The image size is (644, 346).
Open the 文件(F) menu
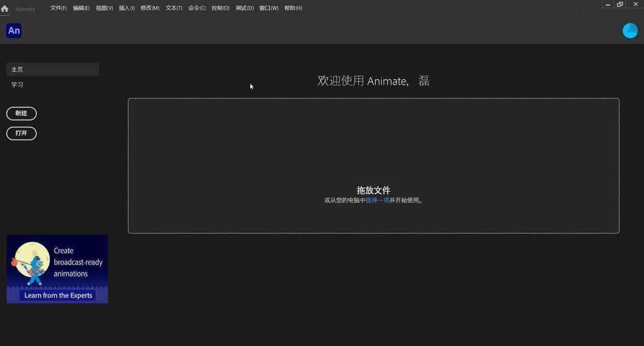tap(58, 8)
